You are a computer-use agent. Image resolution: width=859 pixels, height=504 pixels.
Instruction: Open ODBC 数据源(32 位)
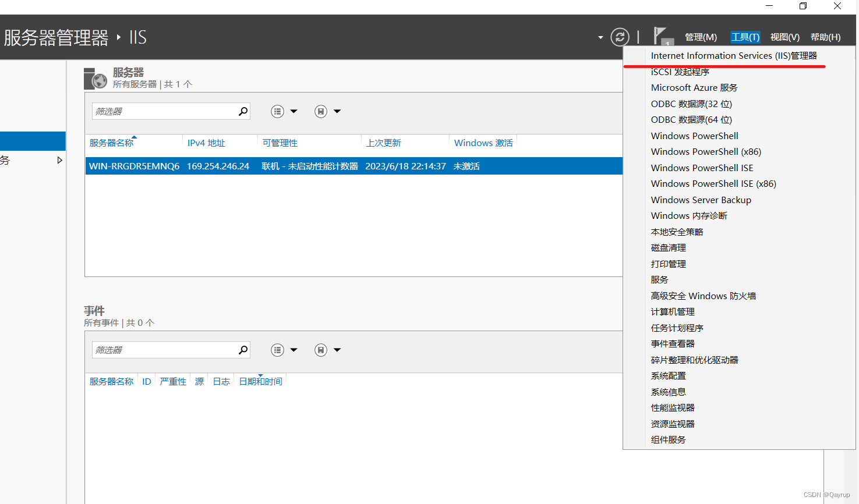(x=691, y=104)
